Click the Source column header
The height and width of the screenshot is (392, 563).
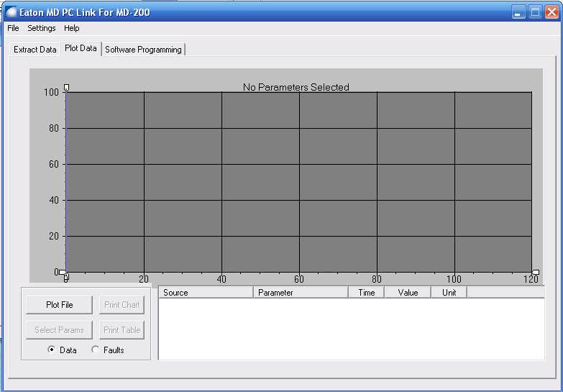click(206, 293)
